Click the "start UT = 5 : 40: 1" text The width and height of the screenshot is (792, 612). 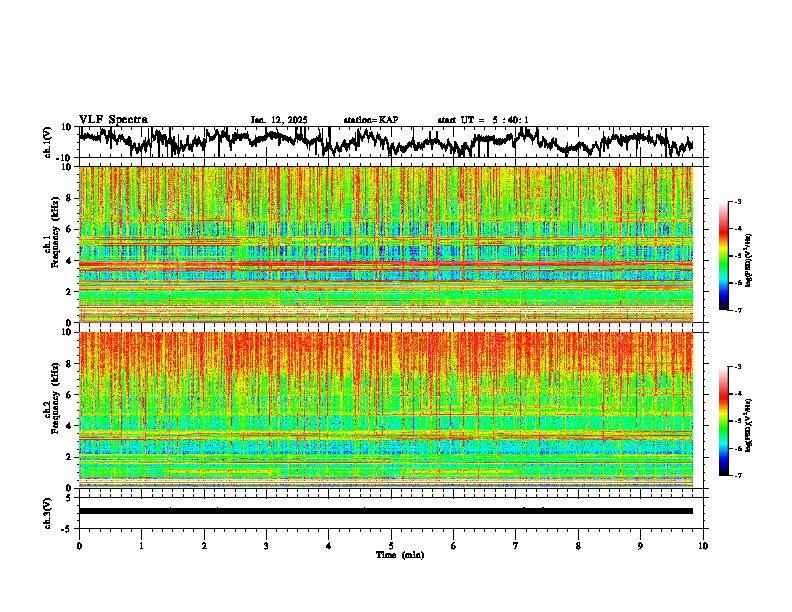point(483,120)
